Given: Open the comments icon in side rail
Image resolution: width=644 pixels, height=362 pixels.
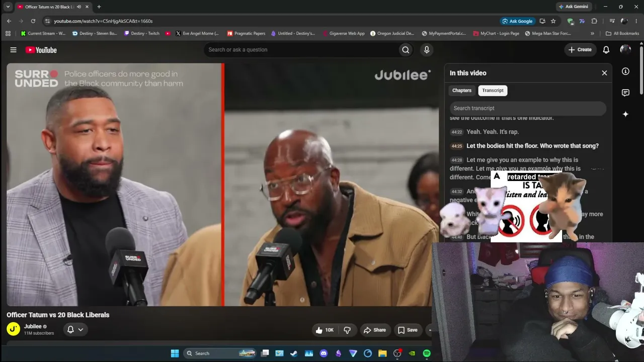Looking at the screenshot, I should point(625,93).
